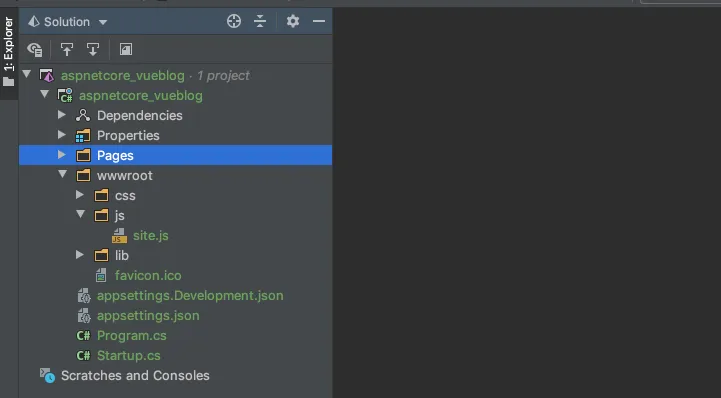This screenshot has width=721, height=398.
Task: Click the Dependencies node icon
Action: point(83,115)
